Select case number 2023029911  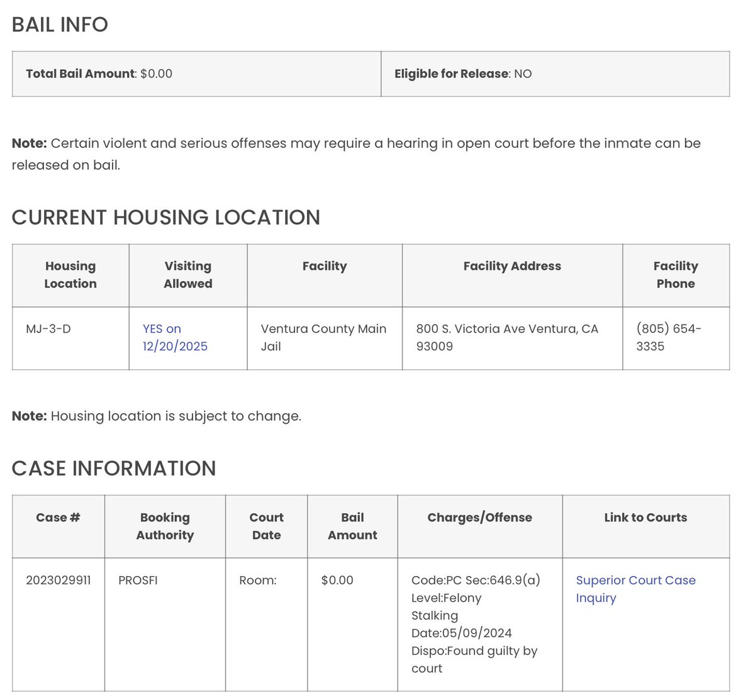pos(59,581)
